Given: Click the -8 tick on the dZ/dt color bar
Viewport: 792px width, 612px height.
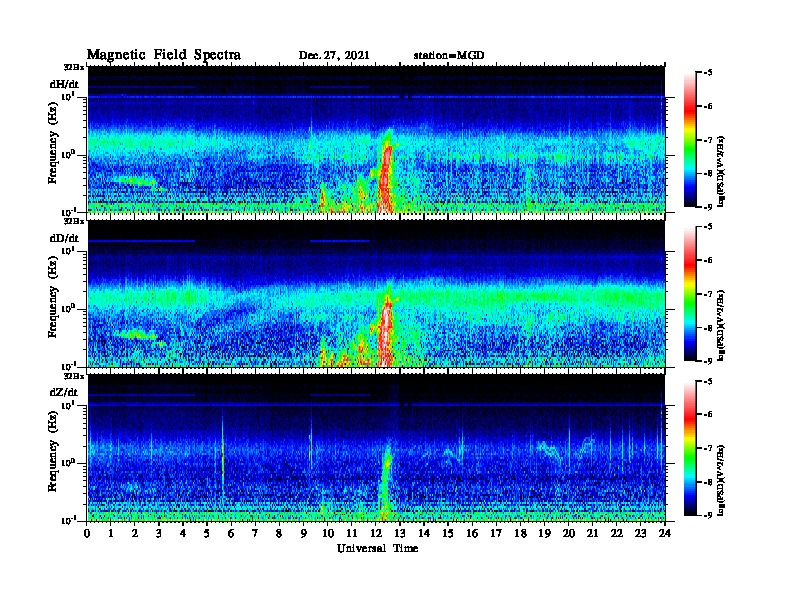Looking at the screenshot, I should coord(708,482).
